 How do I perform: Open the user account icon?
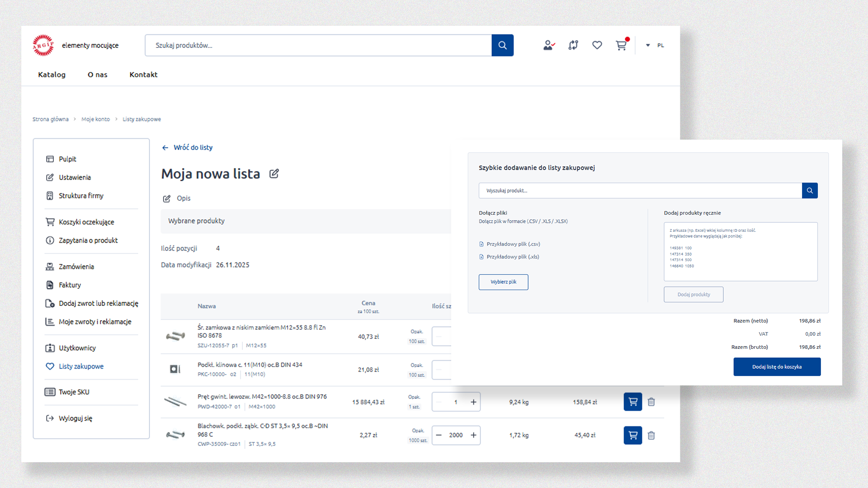[549, 45]
